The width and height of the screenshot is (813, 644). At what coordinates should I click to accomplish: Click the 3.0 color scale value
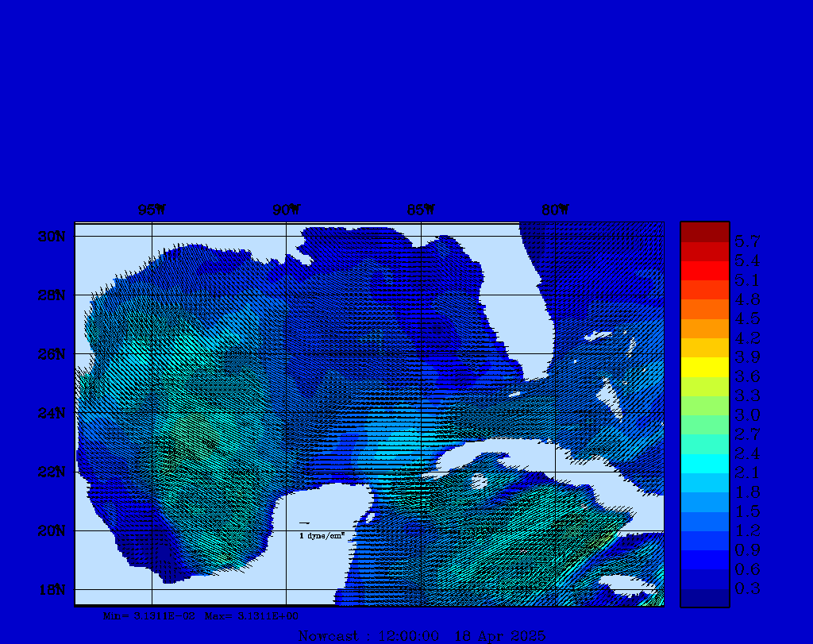pyautogui.click(x=747, y=415)
